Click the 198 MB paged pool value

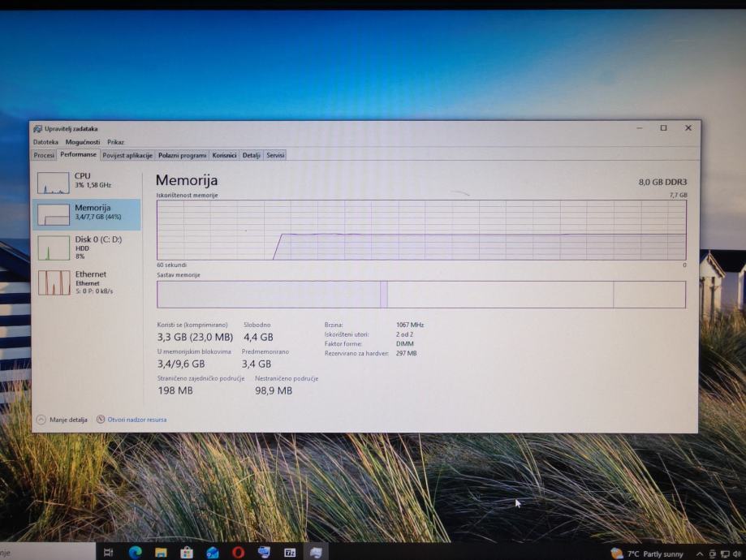point(175,390)
